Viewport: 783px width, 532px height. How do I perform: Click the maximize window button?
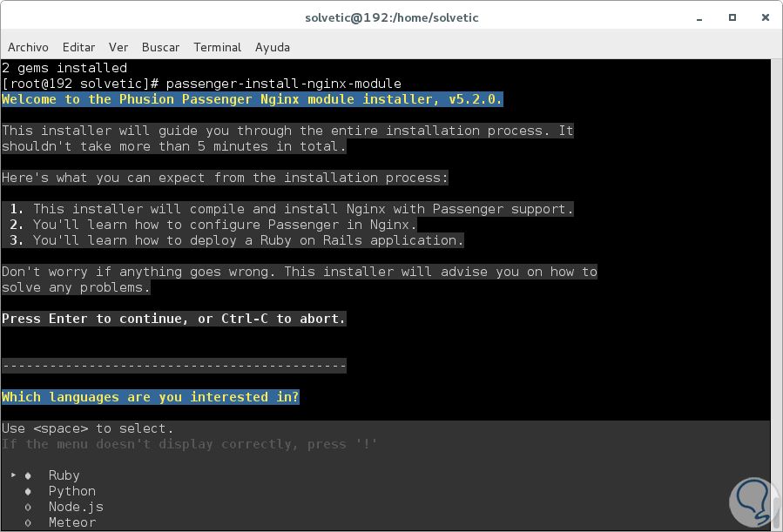(x=732, y=17)
